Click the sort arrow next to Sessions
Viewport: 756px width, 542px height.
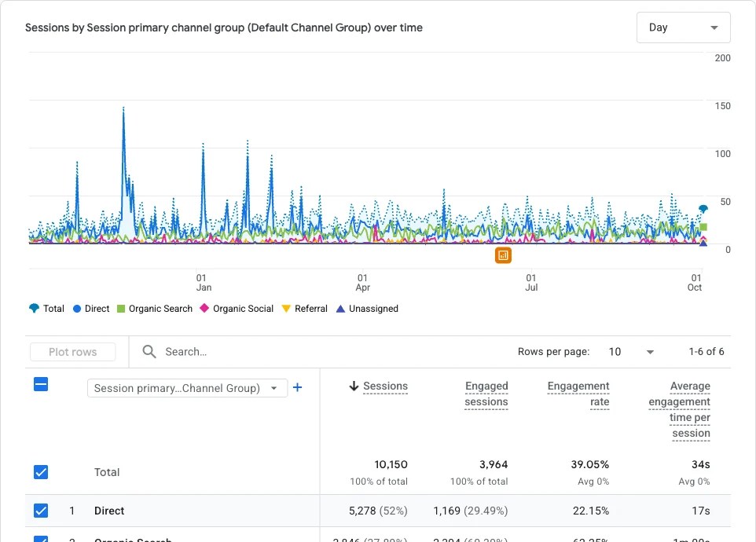[x=354, y=386]
